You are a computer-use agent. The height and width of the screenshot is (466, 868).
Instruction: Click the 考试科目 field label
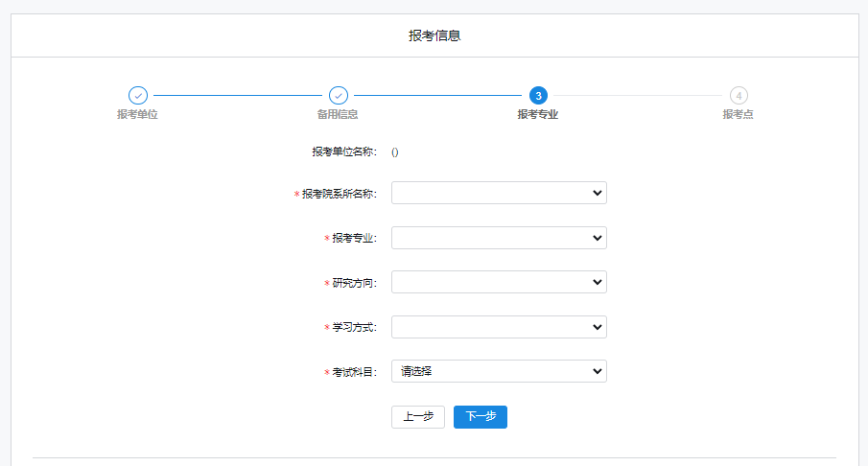pos(354,371)
